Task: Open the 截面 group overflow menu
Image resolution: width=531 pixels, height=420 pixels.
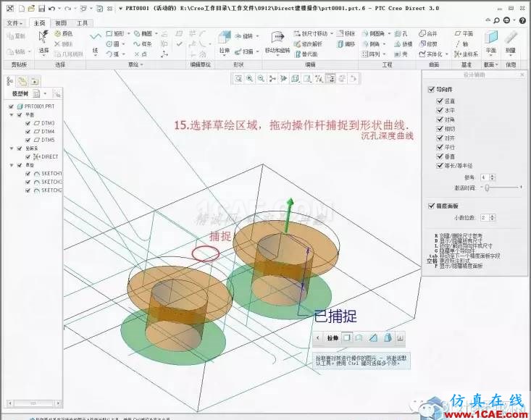Action: click(x=491, y=64)
